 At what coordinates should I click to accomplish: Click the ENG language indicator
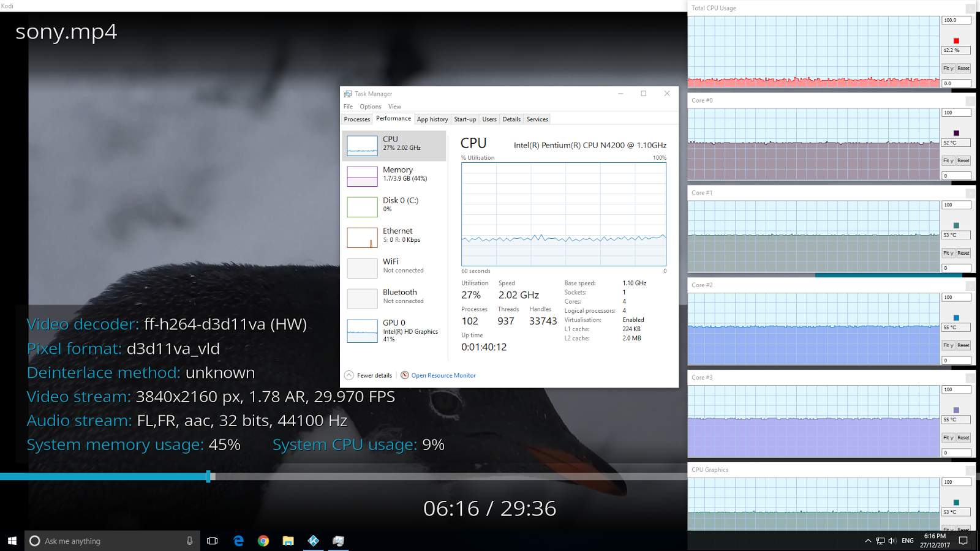(908, 541)
